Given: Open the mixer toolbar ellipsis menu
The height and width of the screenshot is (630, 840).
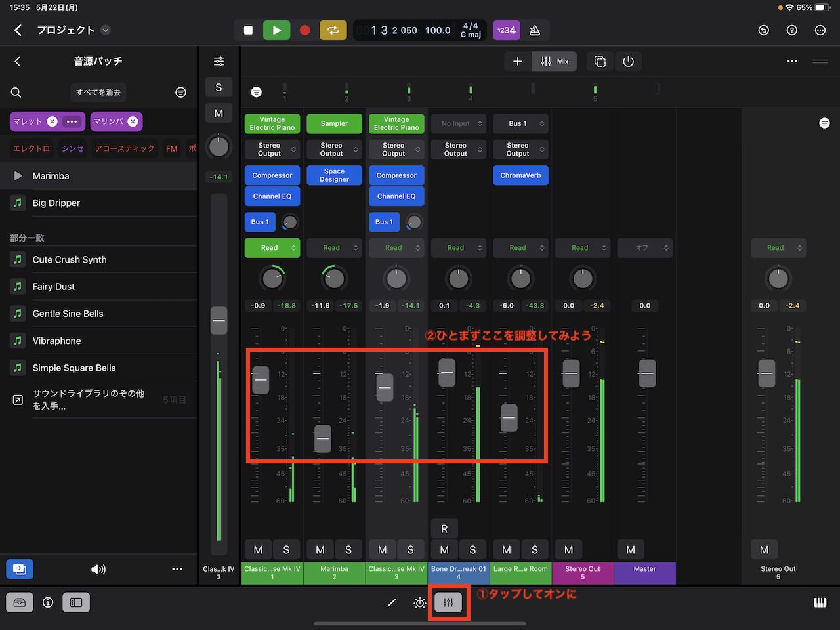Looking at the screenshot, I should coord(792,61).
